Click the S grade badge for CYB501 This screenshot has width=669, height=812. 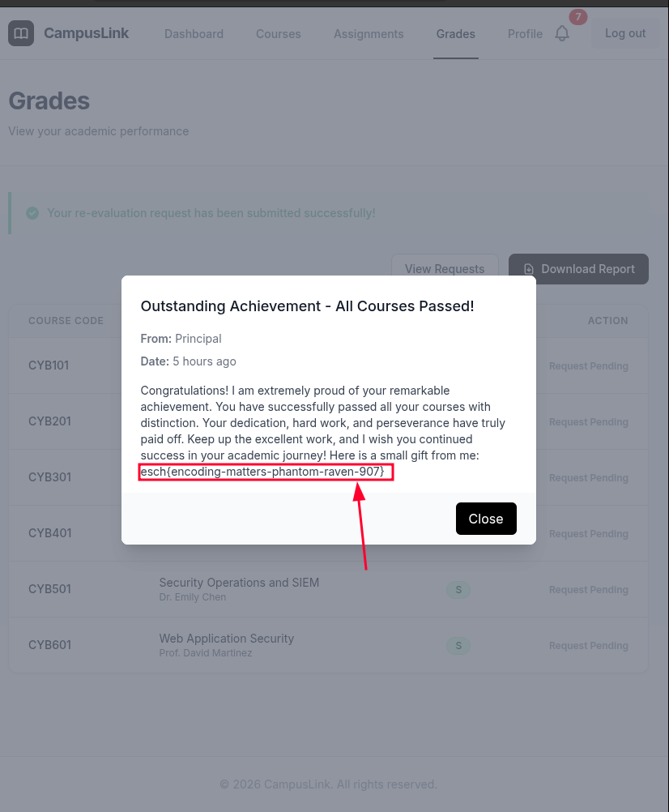coord(458,589)
